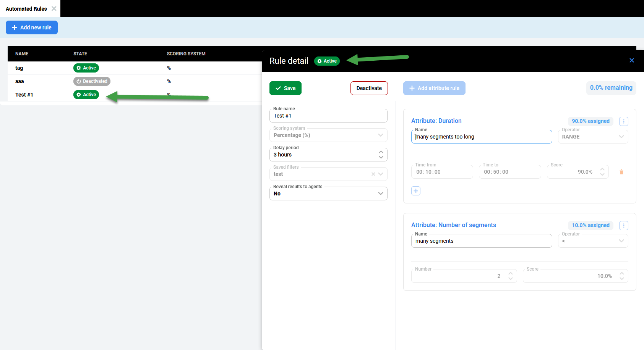Image resolution: width=644 pixels, height=350 pixels.
Task: Close the Automated Rules tab
Action: coord(54,8)
